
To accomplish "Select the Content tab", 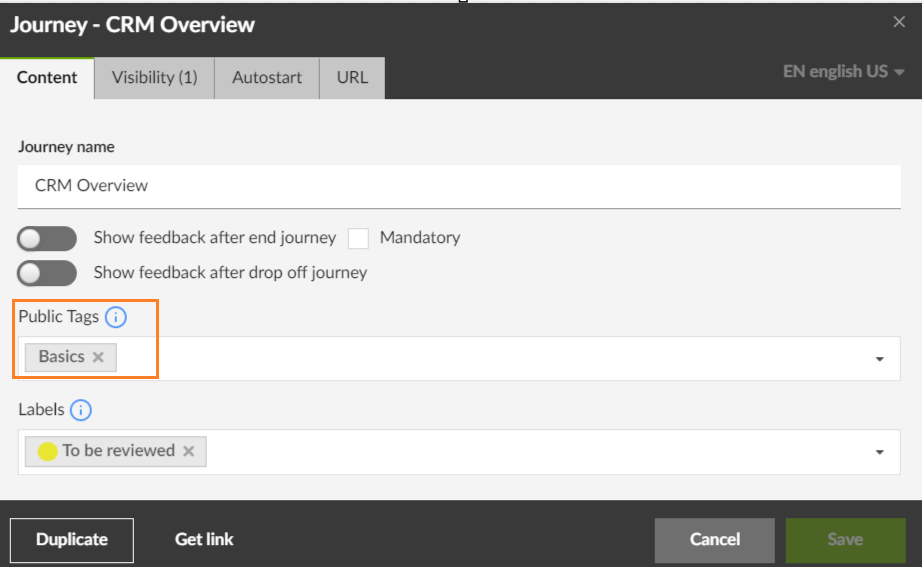I will 47,78.
